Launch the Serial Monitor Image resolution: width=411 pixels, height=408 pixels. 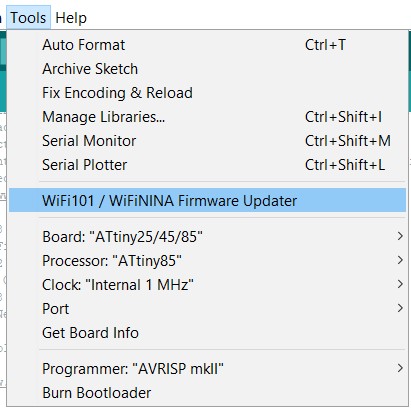pos(207,141)
